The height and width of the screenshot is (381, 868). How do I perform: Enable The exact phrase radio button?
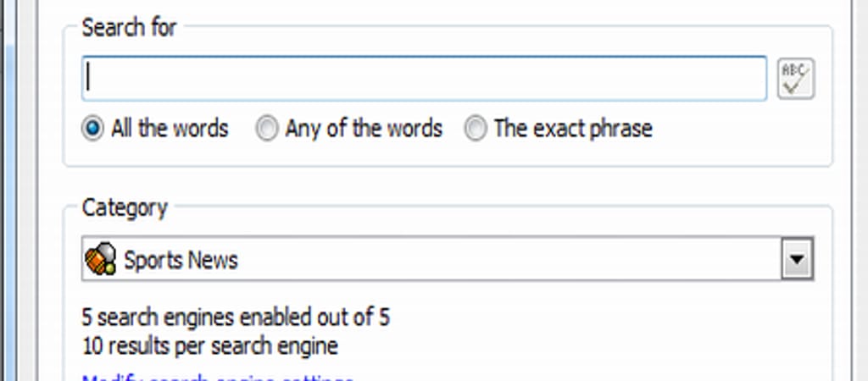point(476,129)
